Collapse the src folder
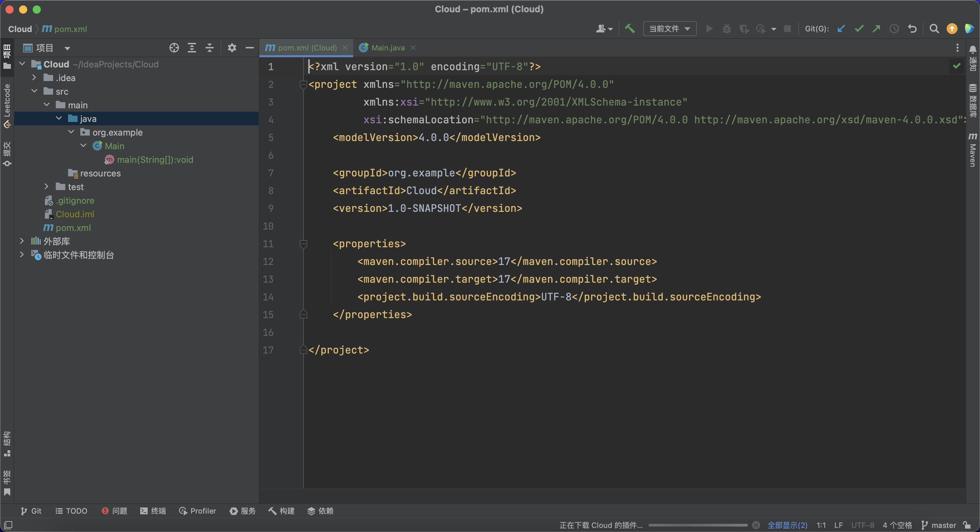The height and width of the screenshot is (532, 980). pos(34,91)
